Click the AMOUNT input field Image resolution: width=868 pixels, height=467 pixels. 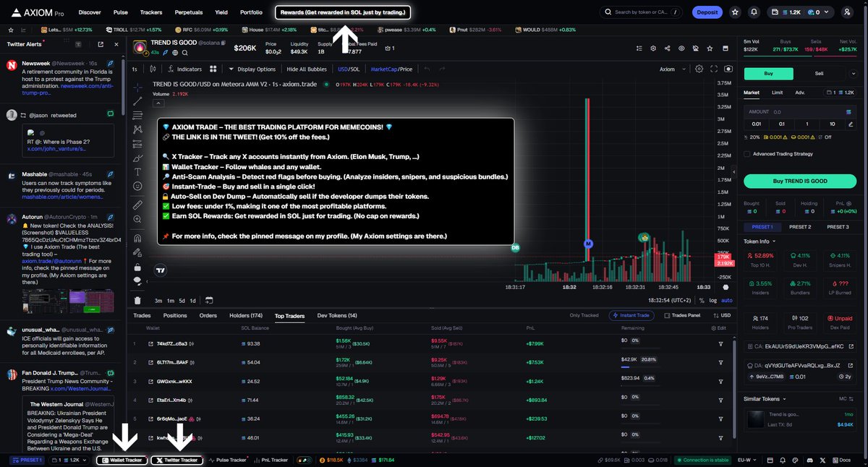[800, 112]
